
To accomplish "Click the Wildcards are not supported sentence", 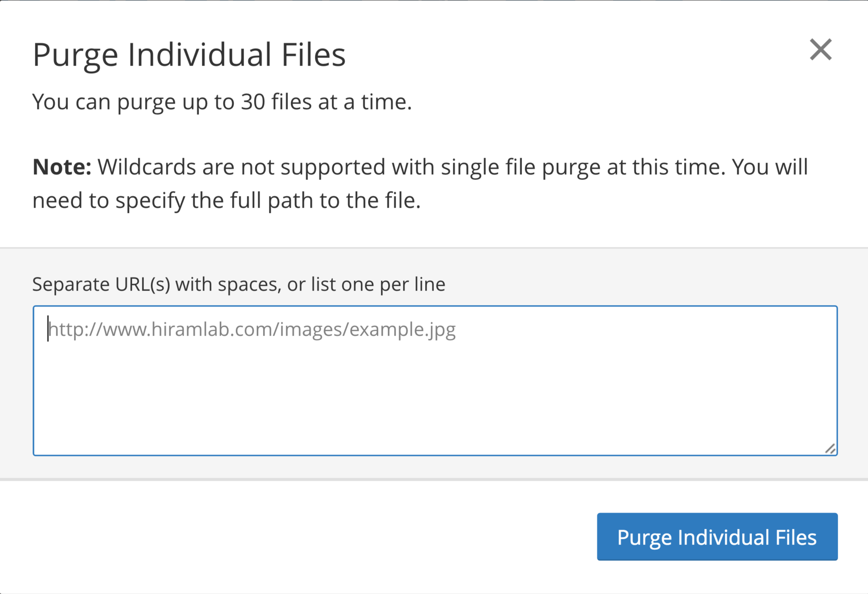I will tap(411, 167).
